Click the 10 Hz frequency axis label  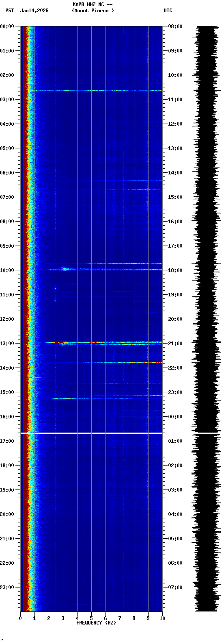(162, 618)
